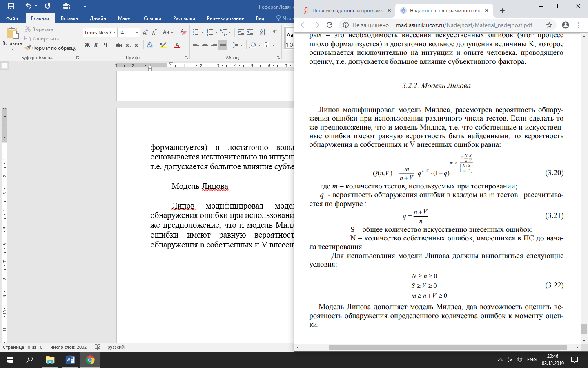Open the Шрифт dialog launcher
588x368 pixels.
point(187,58)
